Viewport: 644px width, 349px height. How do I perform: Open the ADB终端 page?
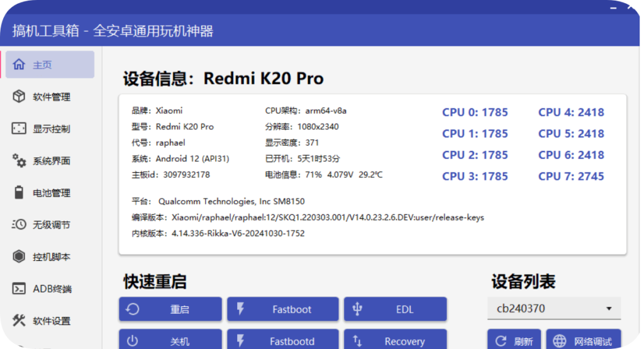pyautogui.click(x=50, y=289)
